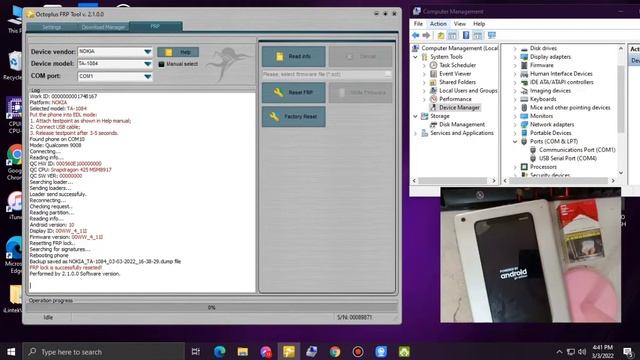Click the Human Interface Devices icon
Image resolution: width=640 pixels, height=360 pixels.
524,74
